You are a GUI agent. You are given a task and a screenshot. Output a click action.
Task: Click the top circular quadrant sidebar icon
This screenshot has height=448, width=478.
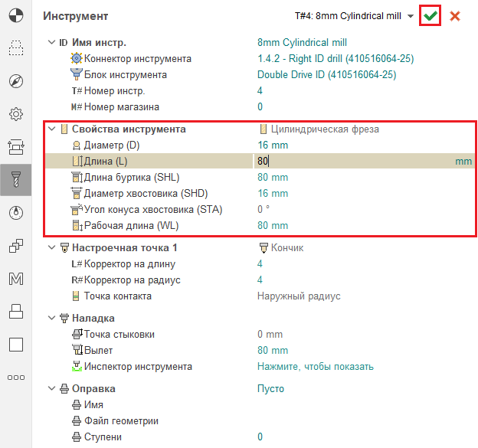[15, 15]
